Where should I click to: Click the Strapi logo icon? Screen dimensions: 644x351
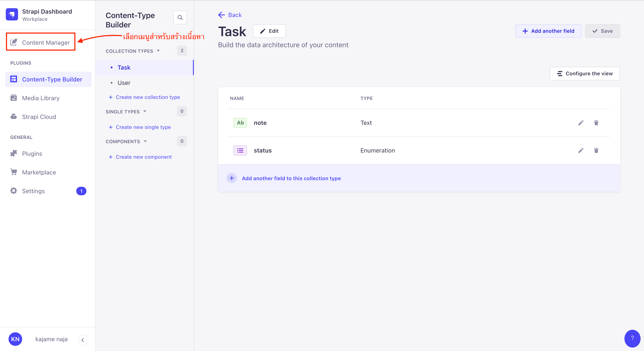12,14
